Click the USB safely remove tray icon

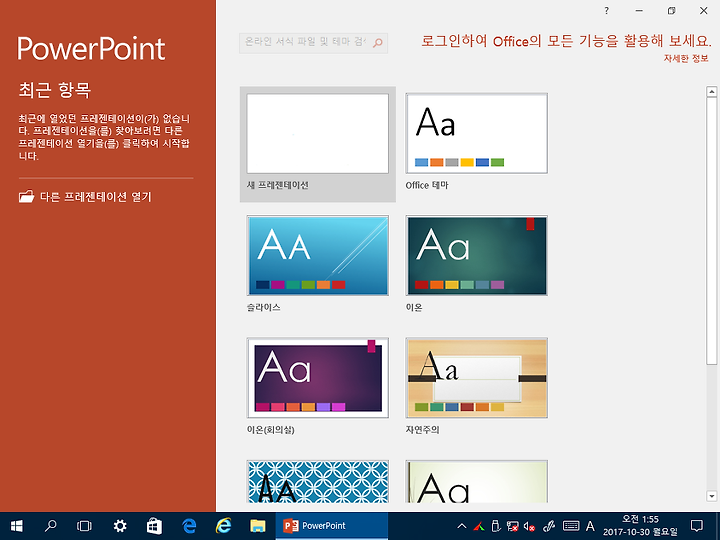(x=495, y=526)
